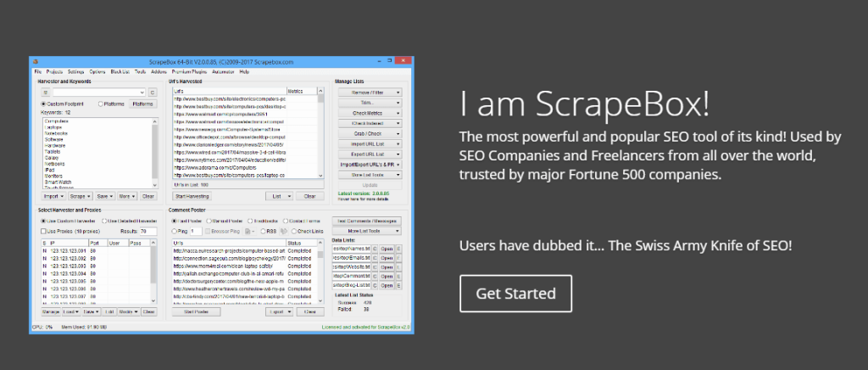868x370 pixels.
Task: Expand the Import URL List dropdown
Action: point(369,143)
